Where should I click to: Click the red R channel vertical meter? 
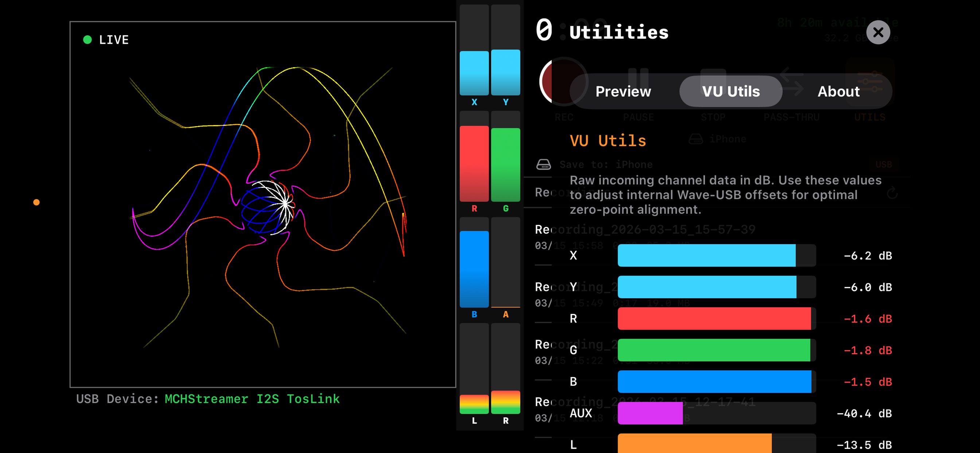[x=474, y=156]
